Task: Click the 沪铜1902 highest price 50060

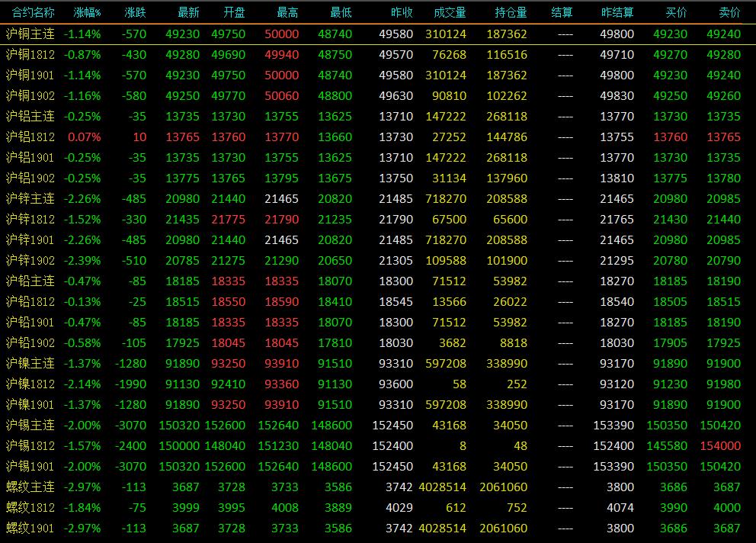Action: (281, 96)
